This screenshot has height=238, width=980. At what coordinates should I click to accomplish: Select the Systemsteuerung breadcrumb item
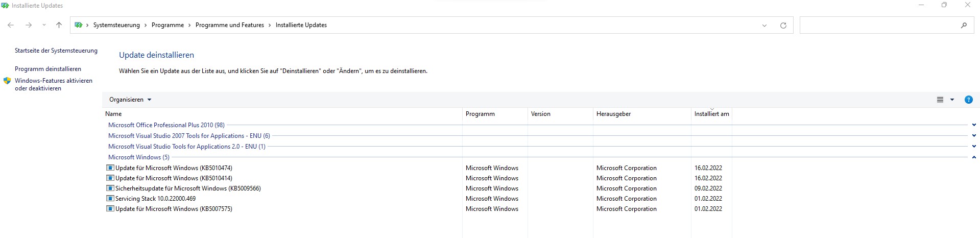(116, 25)
